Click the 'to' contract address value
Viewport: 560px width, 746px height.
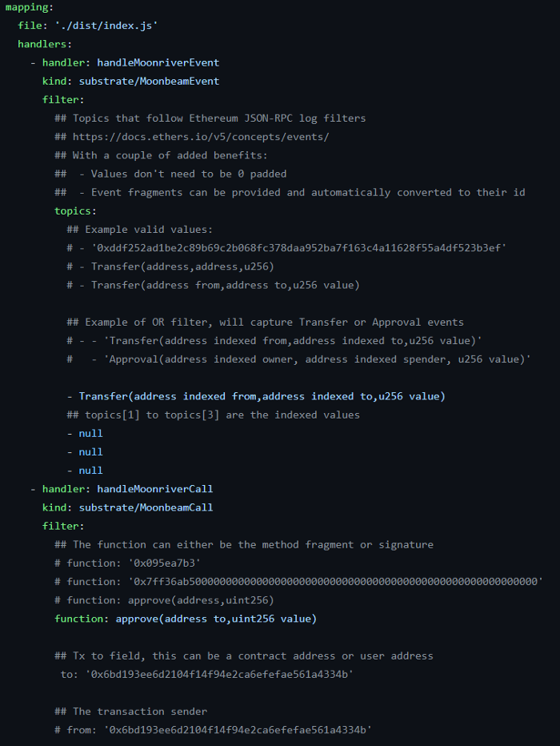pos(219,674)
